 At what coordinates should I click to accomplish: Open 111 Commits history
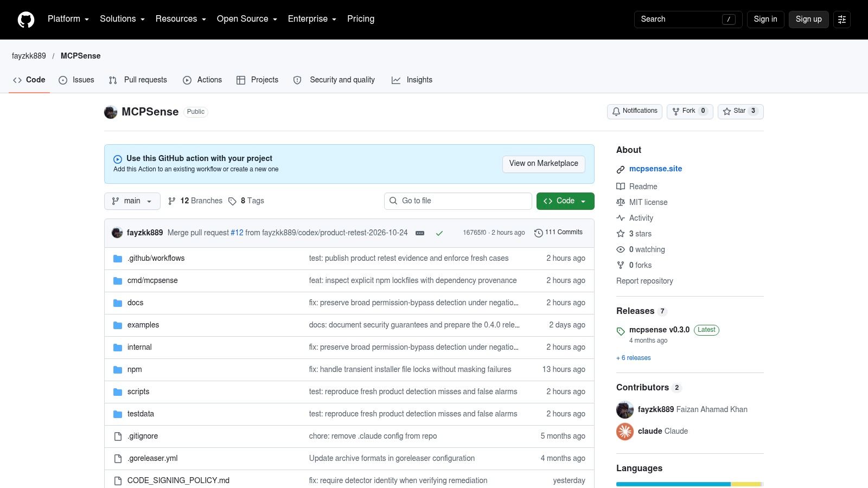[558, 233]
